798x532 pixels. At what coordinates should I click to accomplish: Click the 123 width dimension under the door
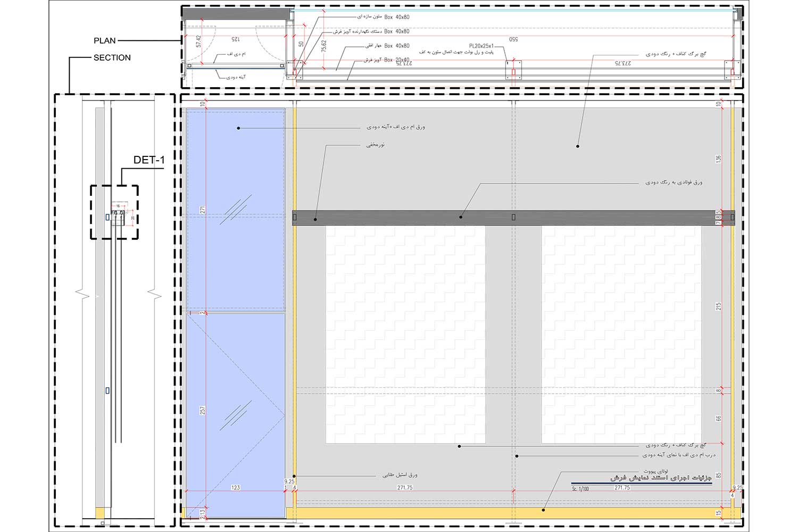(x=236, y=487)
